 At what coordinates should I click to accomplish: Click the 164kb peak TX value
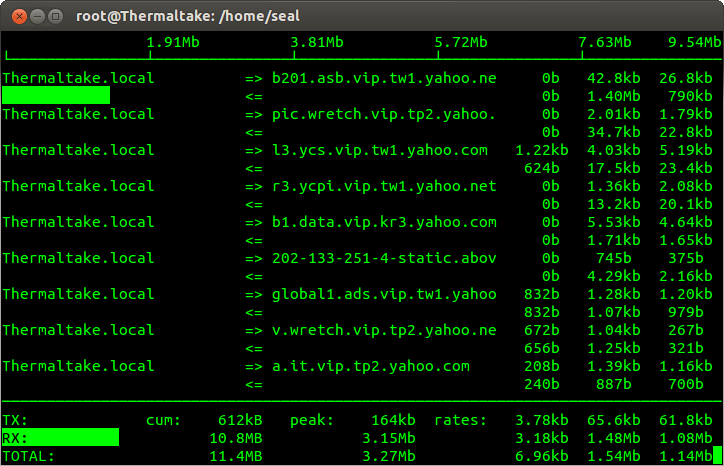coord(393,420)
